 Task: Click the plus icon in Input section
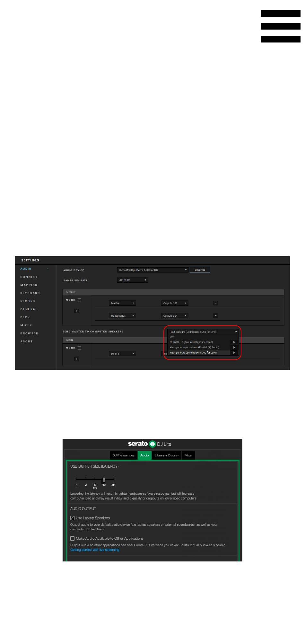(77, 359)
